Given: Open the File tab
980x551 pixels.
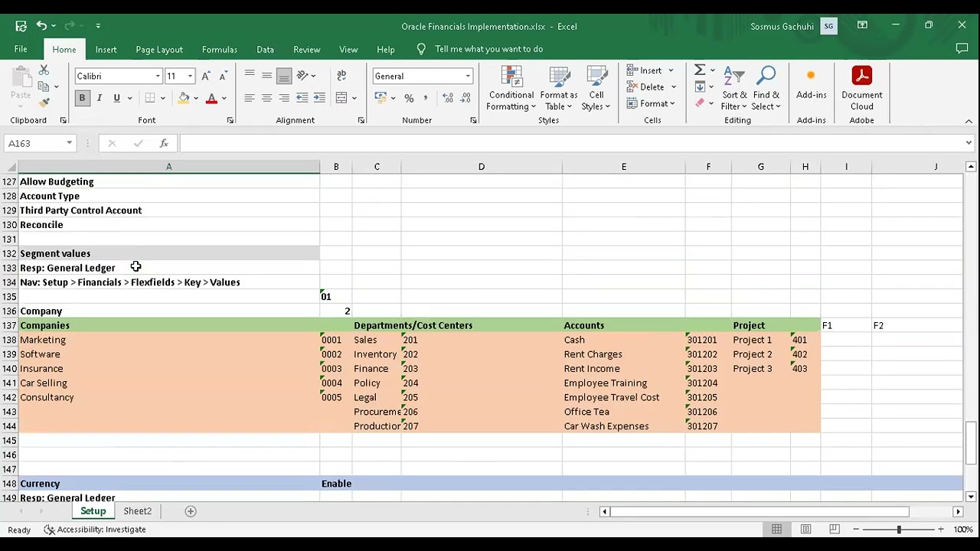Looking at the screenshot, I should pyautogui.click(x=21, y=49).
